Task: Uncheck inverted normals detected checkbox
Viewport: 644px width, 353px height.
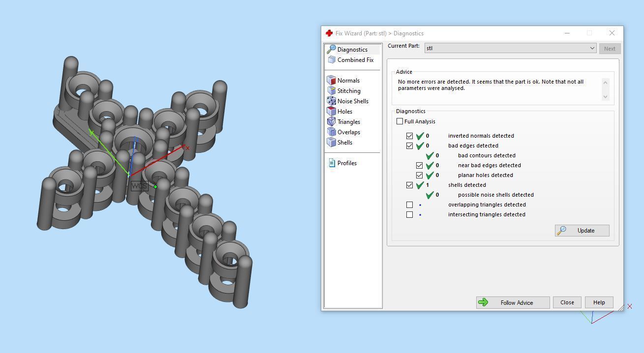Action: (x=409, y=136)
